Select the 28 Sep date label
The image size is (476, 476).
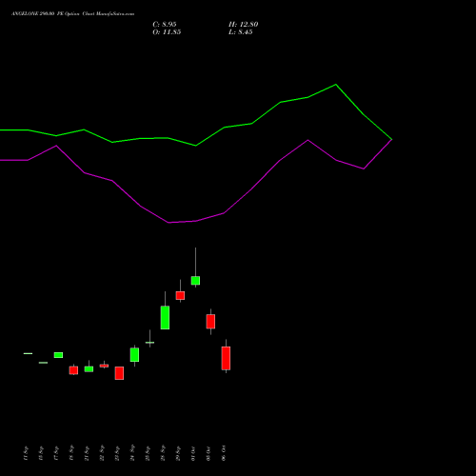pos(163,453)
